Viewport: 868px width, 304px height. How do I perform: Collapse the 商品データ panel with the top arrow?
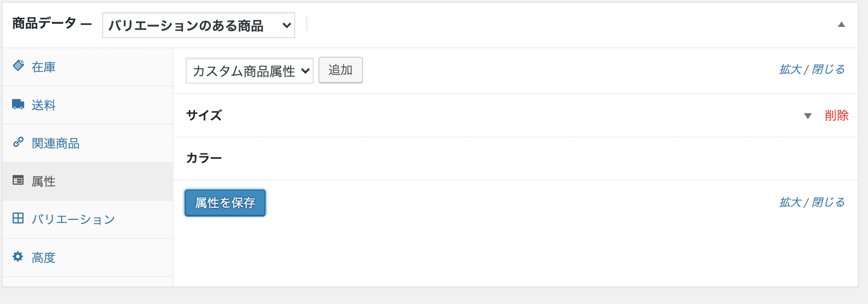[x=841, y=25]
